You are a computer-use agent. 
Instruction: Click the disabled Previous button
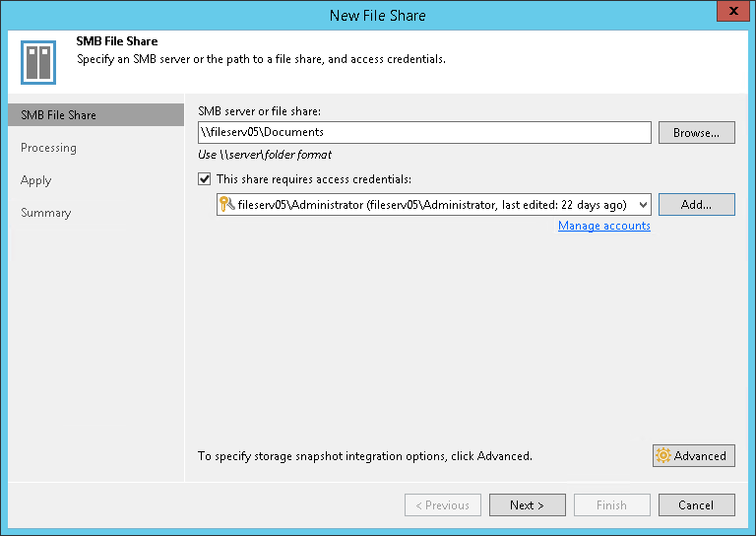coord(443,504)
